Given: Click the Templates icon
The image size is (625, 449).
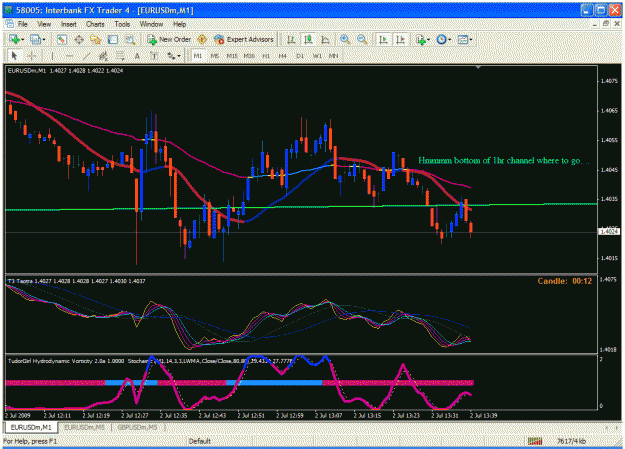Looking at the screenshot, I should pos(462,39).
